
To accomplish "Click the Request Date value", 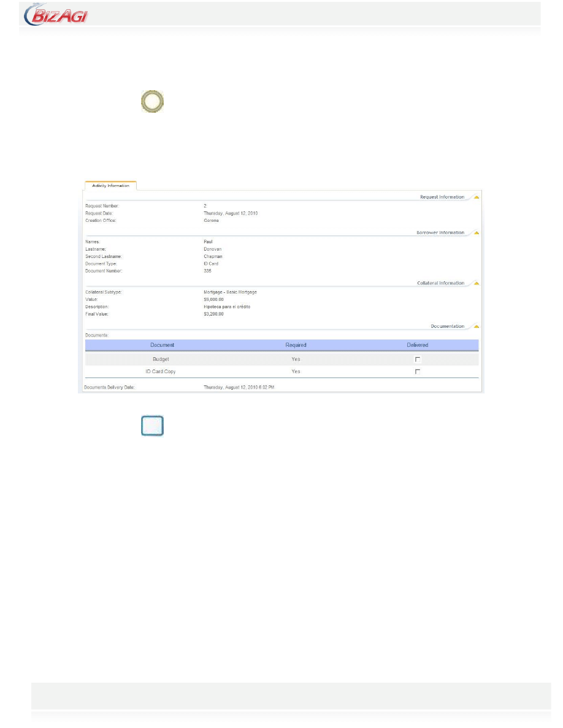I will (x=230, y=213).
